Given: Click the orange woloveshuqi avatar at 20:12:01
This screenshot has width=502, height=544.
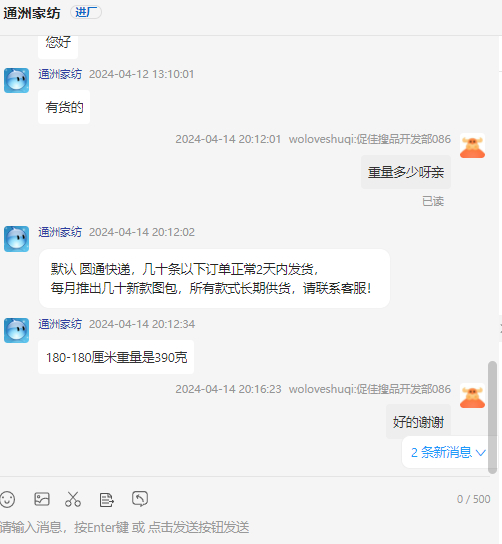Looking at the screenshot, I should 472,146.
